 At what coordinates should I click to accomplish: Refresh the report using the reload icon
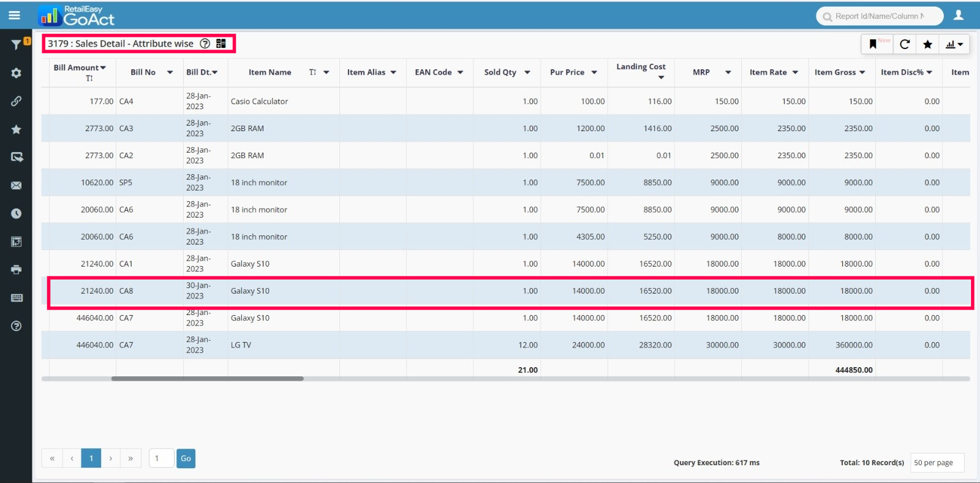click(x=905, y=44)
